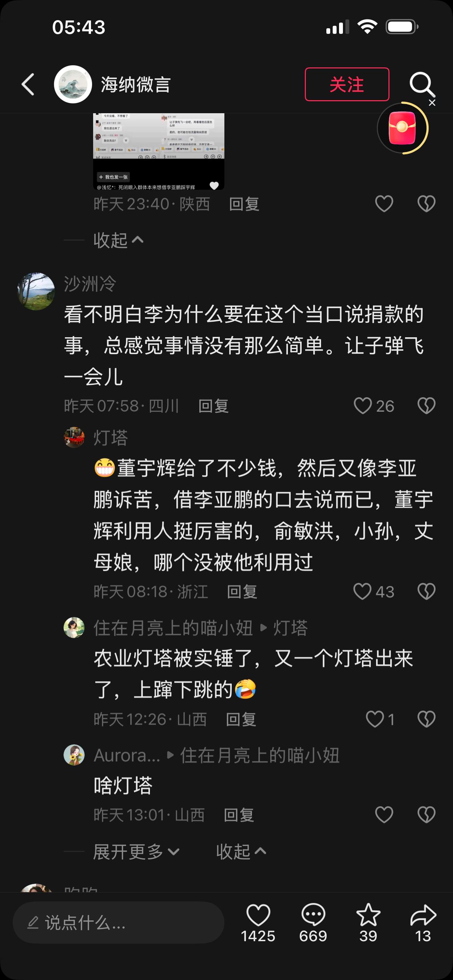Dislike 灯塔's reply with the broken heart
Viewport: 453px width, 980px height.
[x=426, y=592]
